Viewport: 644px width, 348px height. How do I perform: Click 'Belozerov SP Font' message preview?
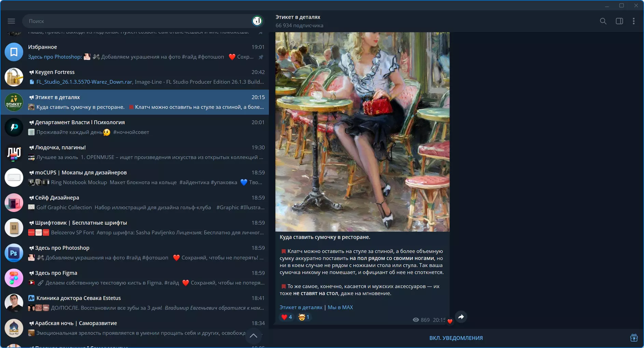click(x=72, y=233)
